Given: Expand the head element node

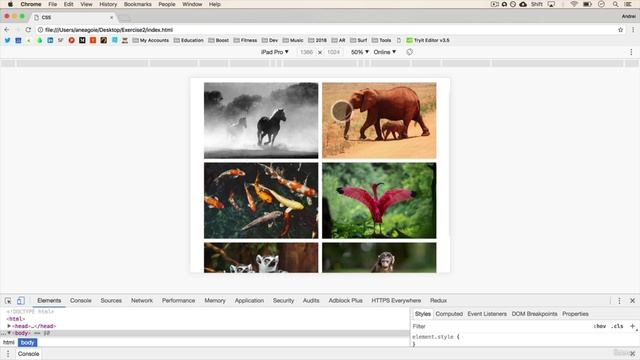Looking at the screenshot, I should click(9, 326).
